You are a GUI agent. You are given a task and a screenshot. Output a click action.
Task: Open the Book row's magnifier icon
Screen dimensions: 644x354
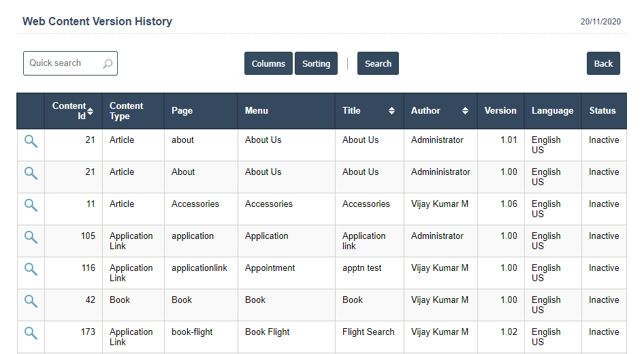31,301
